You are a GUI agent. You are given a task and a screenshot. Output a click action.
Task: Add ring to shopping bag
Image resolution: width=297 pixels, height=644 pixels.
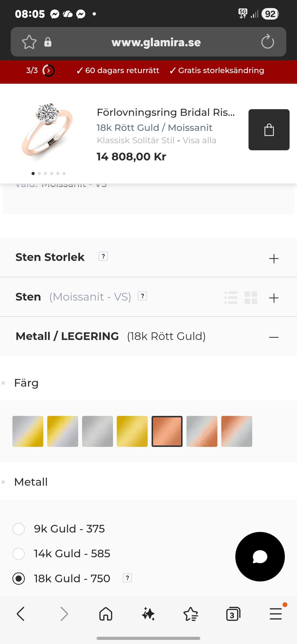[x=269, y=130]
